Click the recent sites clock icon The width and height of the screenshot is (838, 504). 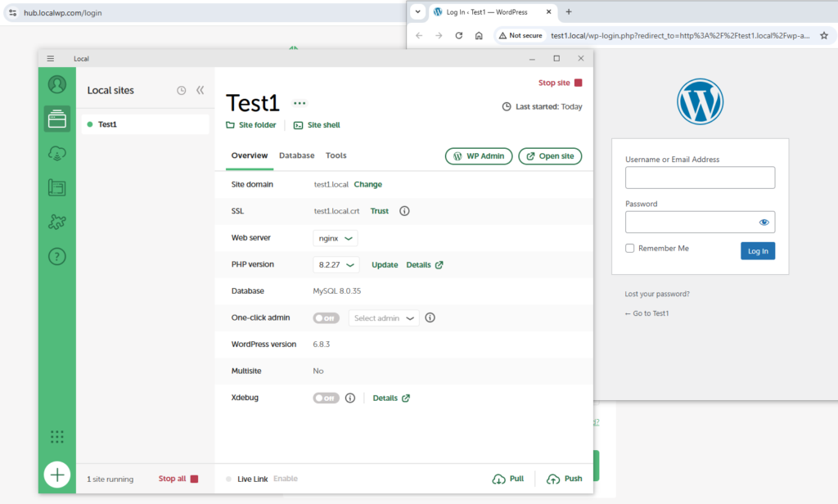coord(182,91)
